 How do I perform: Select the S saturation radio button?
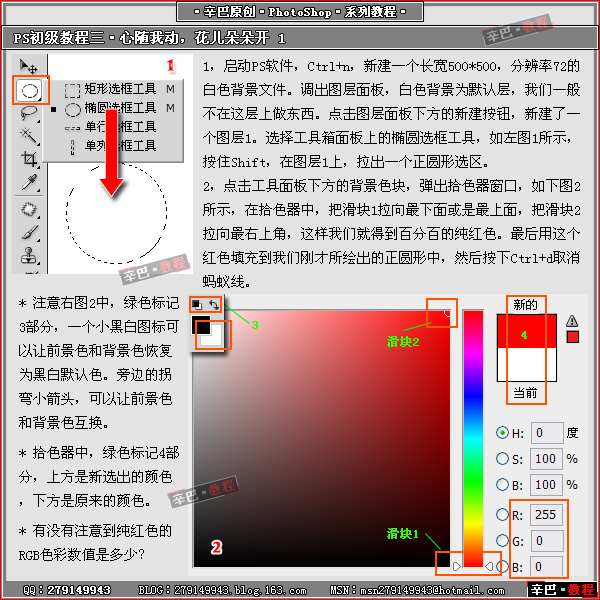[x=502, y=458]
